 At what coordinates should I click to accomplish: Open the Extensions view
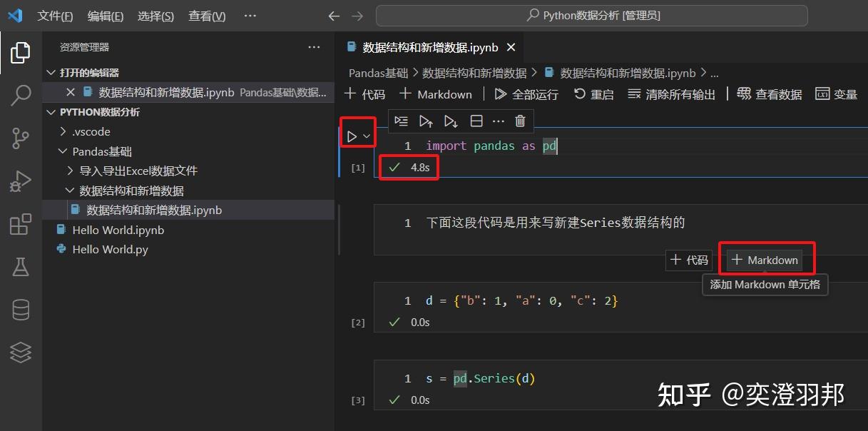tap(21, 223)
